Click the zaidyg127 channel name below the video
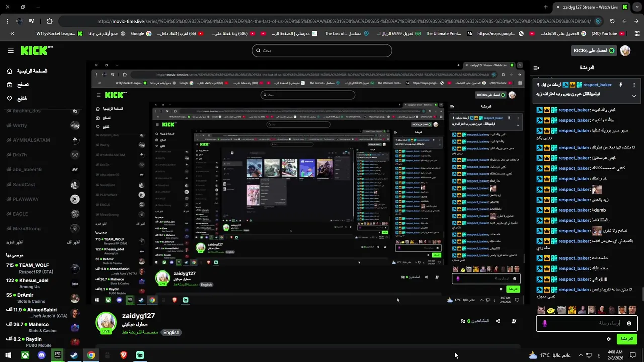Screen dimensions: 644x362 138,316
